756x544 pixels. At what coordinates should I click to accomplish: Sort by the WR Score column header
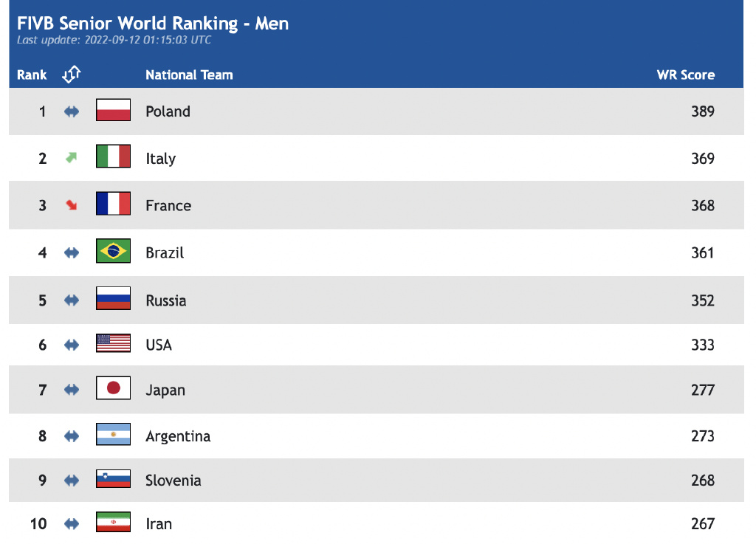pos(686,75)
